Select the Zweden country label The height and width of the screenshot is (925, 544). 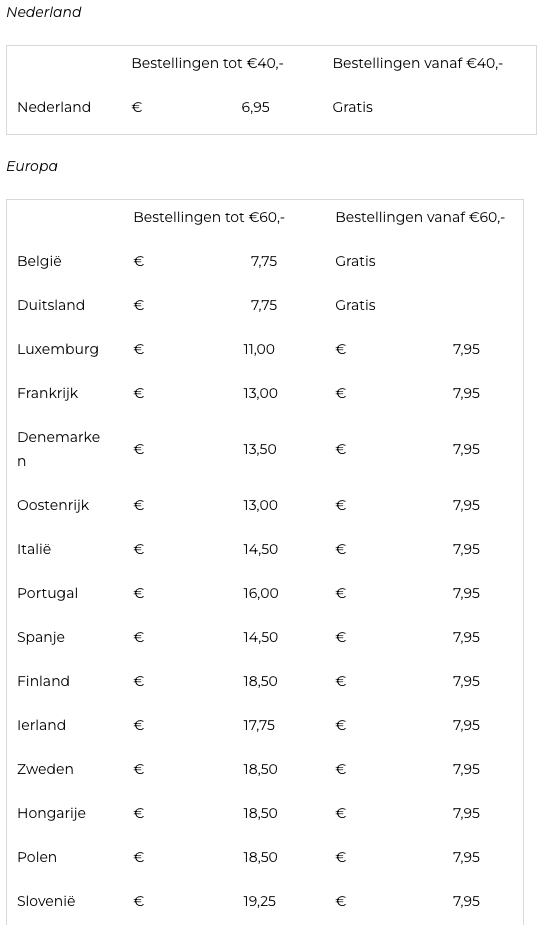point(45,769)
